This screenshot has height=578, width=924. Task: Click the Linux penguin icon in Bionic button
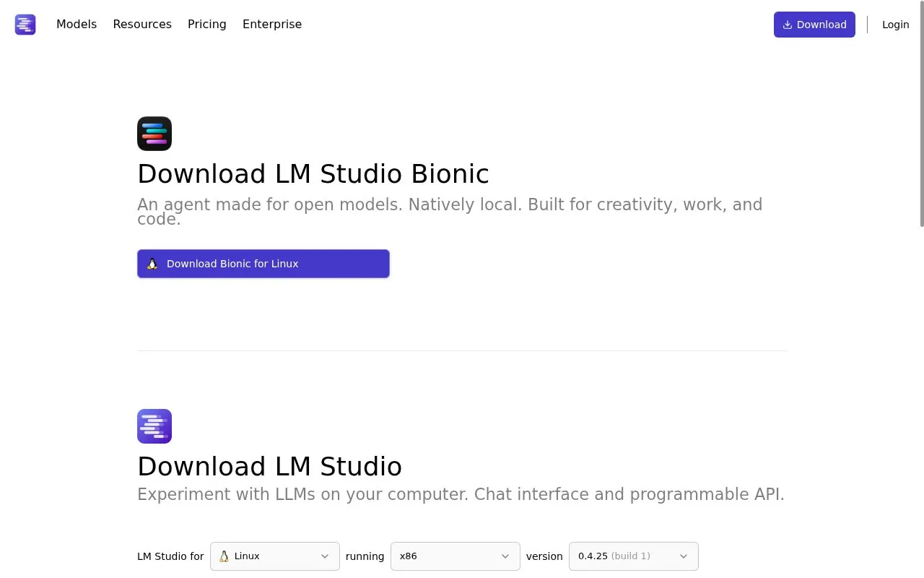[x=152, y=264]
